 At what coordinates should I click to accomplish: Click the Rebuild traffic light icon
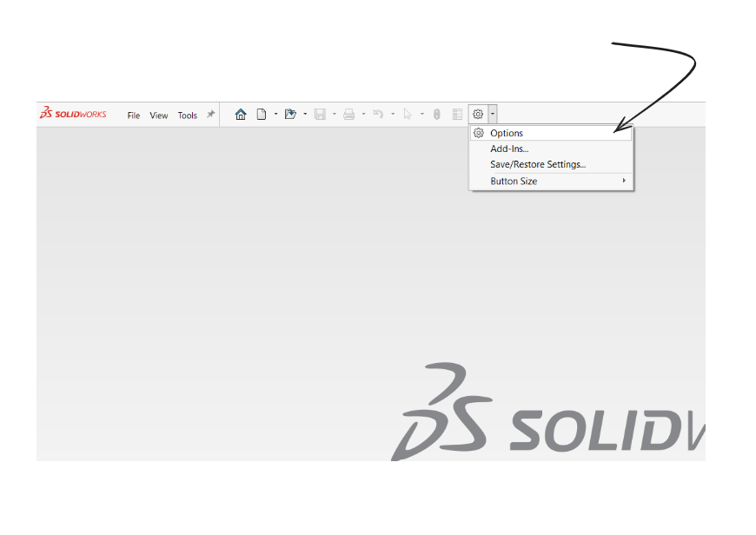[437, 115]
